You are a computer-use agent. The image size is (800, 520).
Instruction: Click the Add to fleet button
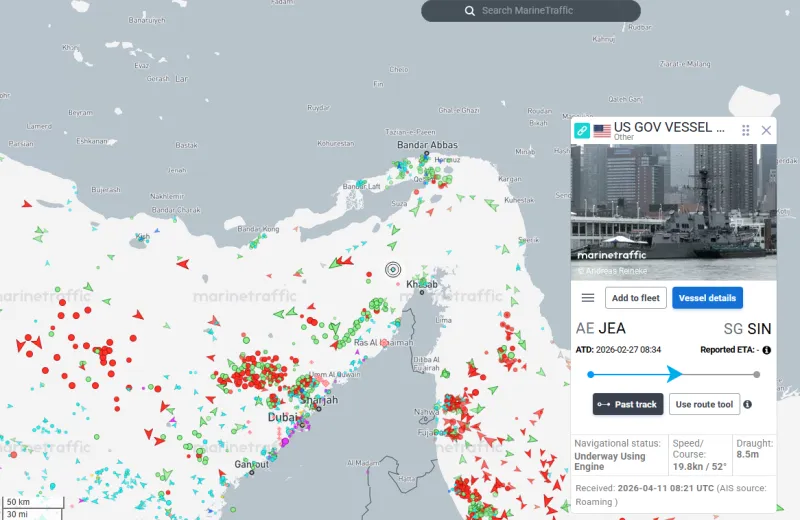635,298
